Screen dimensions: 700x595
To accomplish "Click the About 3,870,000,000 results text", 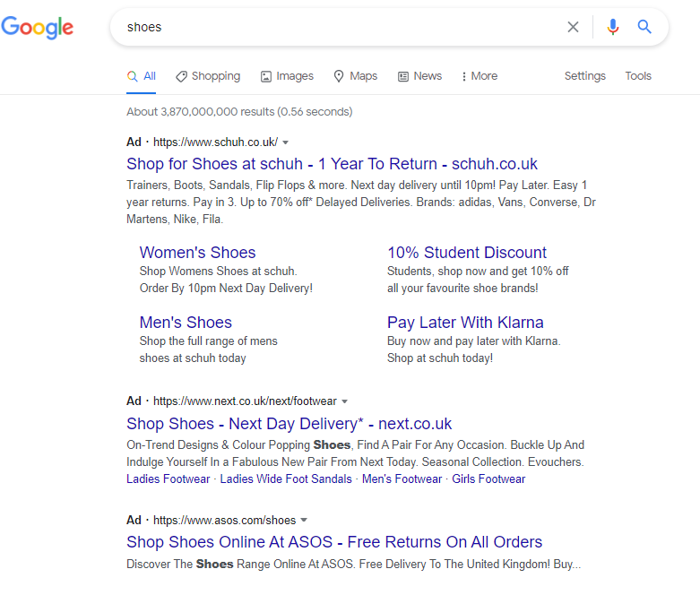I will [x=239, y=112].
